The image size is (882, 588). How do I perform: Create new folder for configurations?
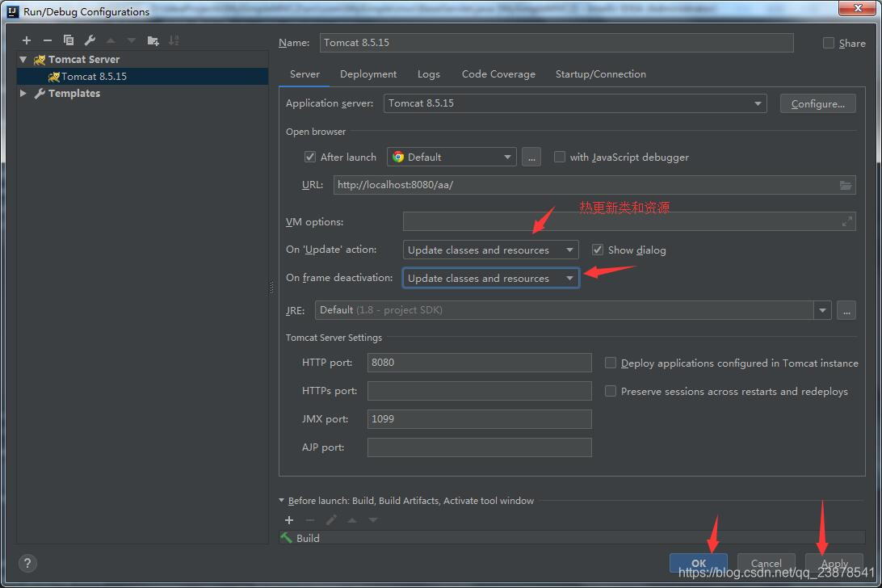pos(153,40)
